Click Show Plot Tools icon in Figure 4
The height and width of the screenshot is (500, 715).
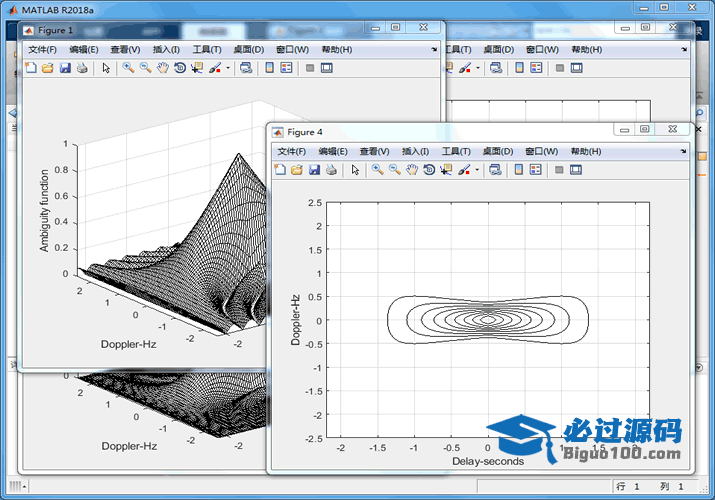click(576, 170)
